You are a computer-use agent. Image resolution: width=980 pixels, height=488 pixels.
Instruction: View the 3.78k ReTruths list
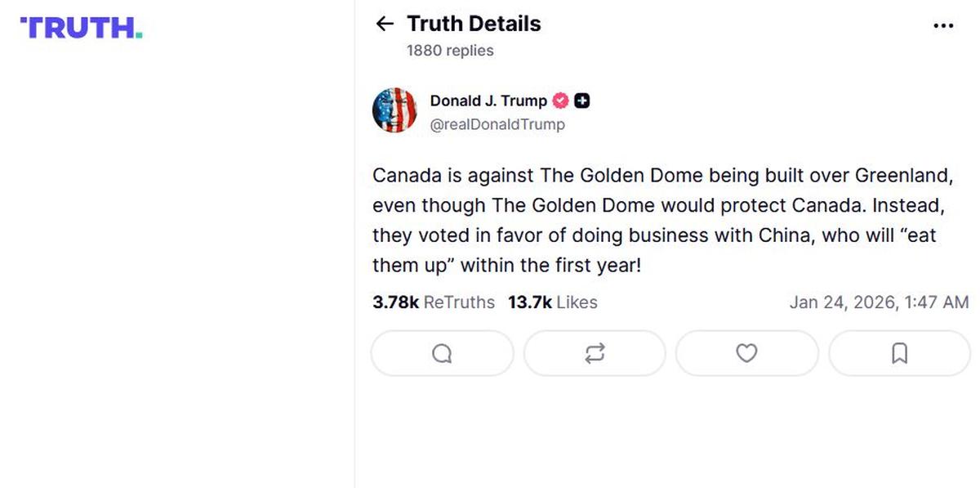coord(434,302)
